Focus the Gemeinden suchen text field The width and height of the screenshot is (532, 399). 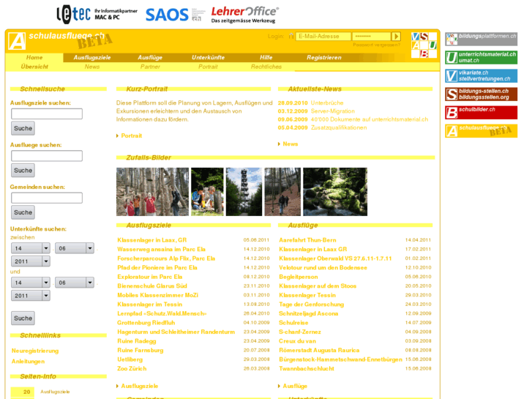(47, 198)
